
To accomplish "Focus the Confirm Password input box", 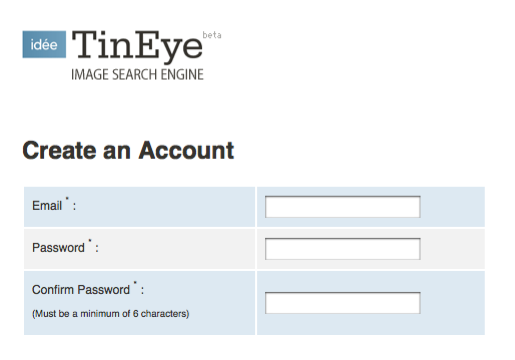I will [x=342, y=303].
